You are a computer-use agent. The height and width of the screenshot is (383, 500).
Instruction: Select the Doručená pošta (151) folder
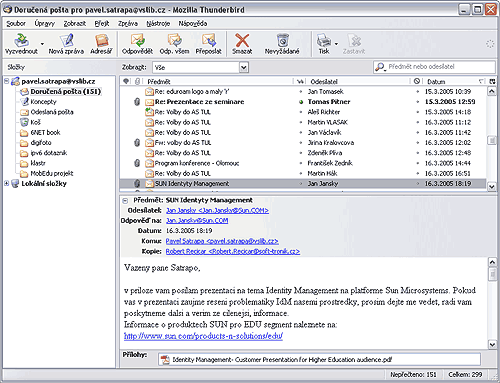[61, 91]
